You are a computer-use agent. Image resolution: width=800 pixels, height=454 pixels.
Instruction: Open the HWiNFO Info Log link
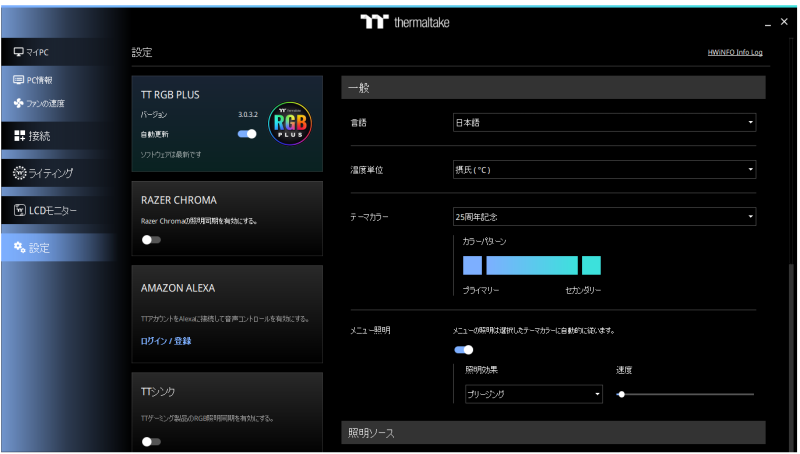(734, 53)
